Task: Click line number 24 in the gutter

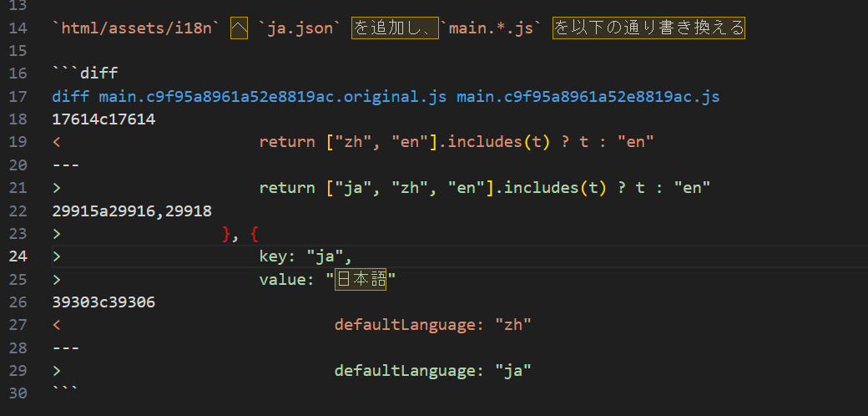Action: [x=18, y=256]
